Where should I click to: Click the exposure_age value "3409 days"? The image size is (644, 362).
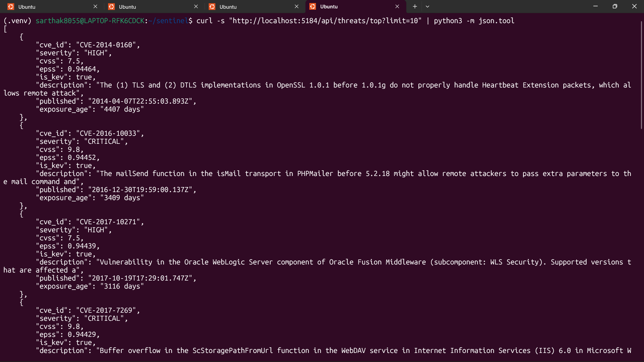[x=122, y=198]
